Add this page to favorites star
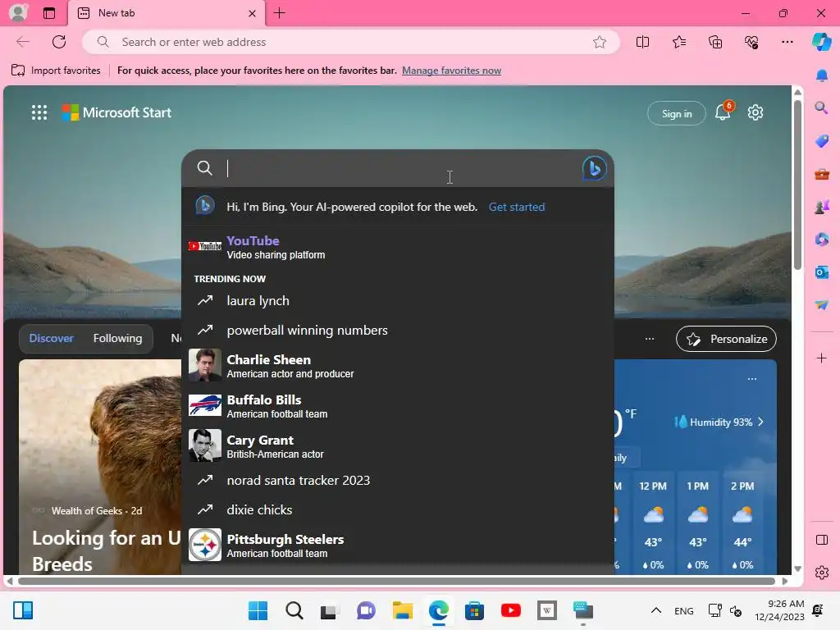840x630 pixels. (x=600, y=42)
